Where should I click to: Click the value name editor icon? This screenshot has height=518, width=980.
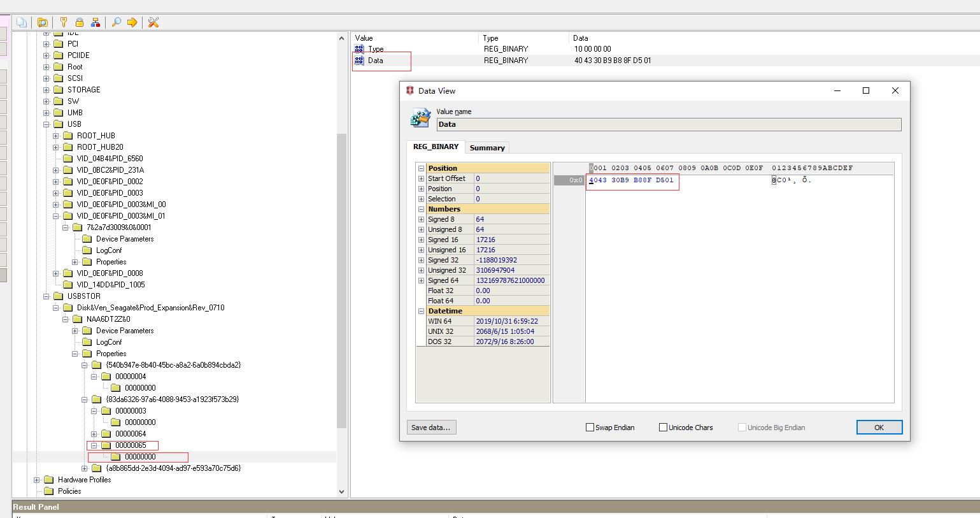point(421,118)
